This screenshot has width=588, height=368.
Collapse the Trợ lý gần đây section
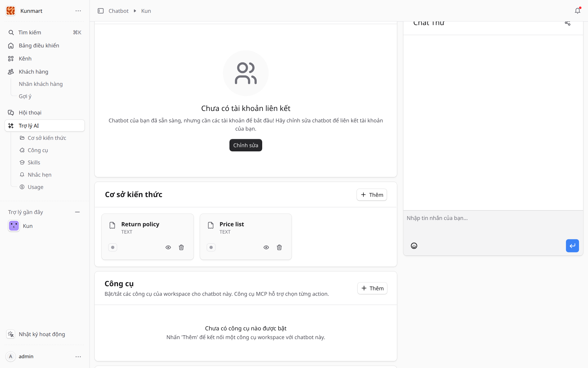[x=77, y=212]
